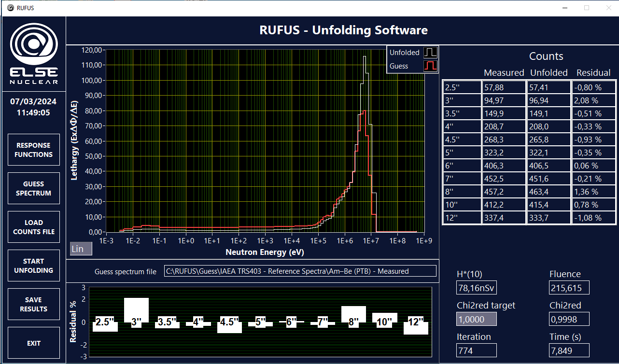Click Save Results button

[x=34, y=305]
